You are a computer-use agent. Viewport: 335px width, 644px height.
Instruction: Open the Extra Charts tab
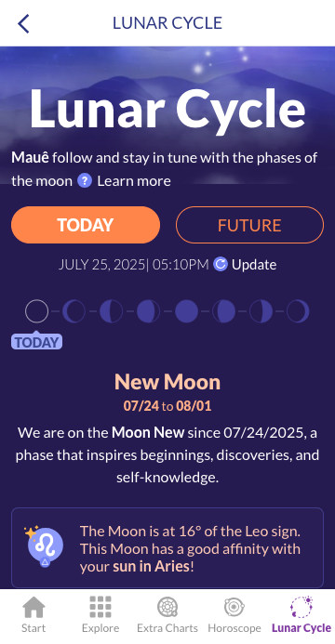(167, 614)
